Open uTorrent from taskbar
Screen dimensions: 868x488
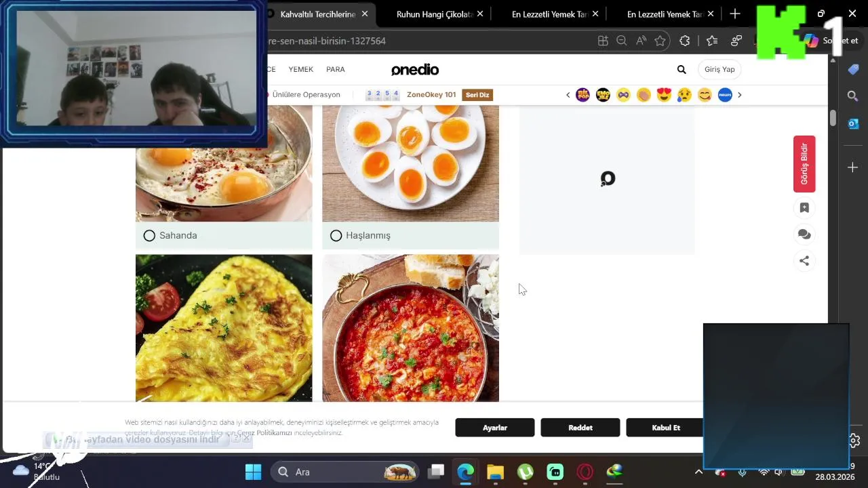pyautogui.click(x=525, y=472)
